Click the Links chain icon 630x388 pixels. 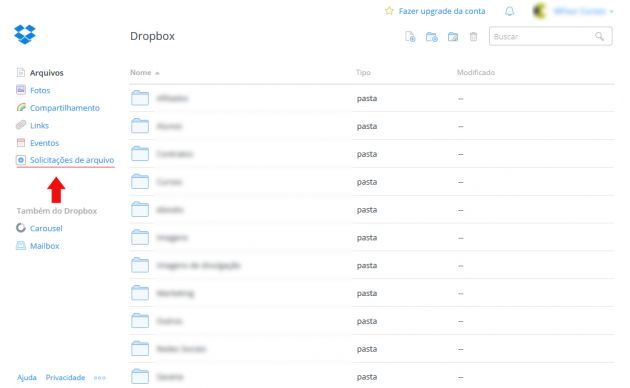pyautogui.click(x=21, y=125)
